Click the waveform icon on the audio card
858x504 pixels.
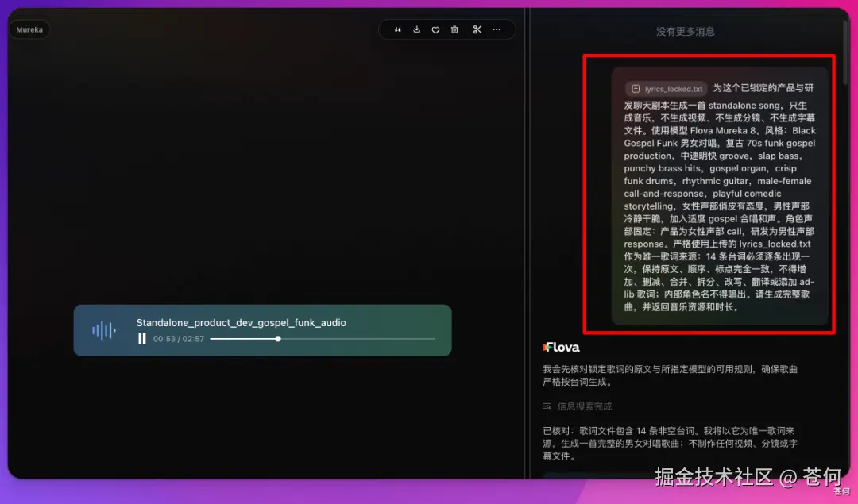click(x=104, y=330)
